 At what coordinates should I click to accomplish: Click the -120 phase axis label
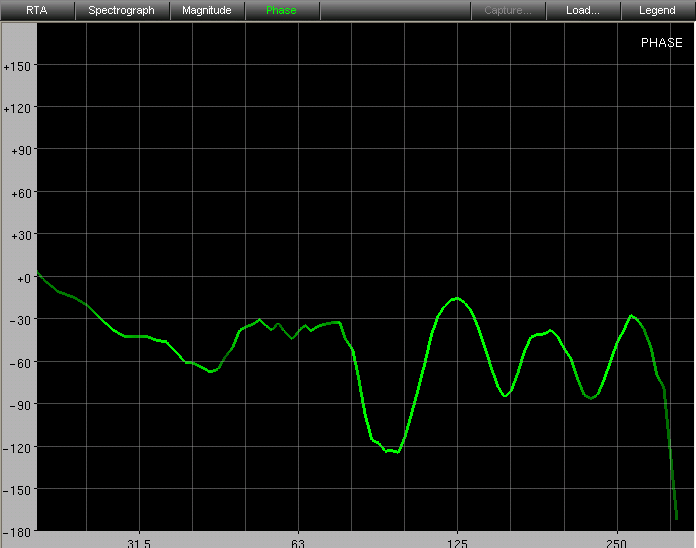tap(17, 448)
